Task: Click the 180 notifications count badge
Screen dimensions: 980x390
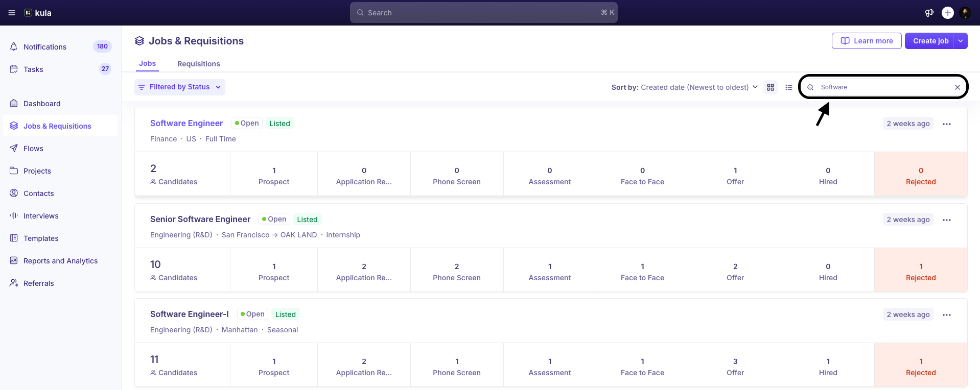Action: click(102, 46)
